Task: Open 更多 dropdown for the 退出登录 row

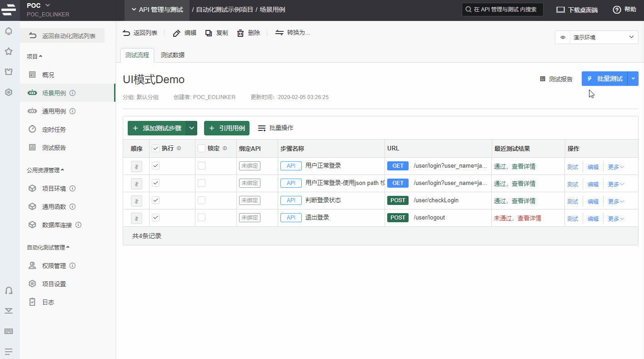Action: [616, 219]
